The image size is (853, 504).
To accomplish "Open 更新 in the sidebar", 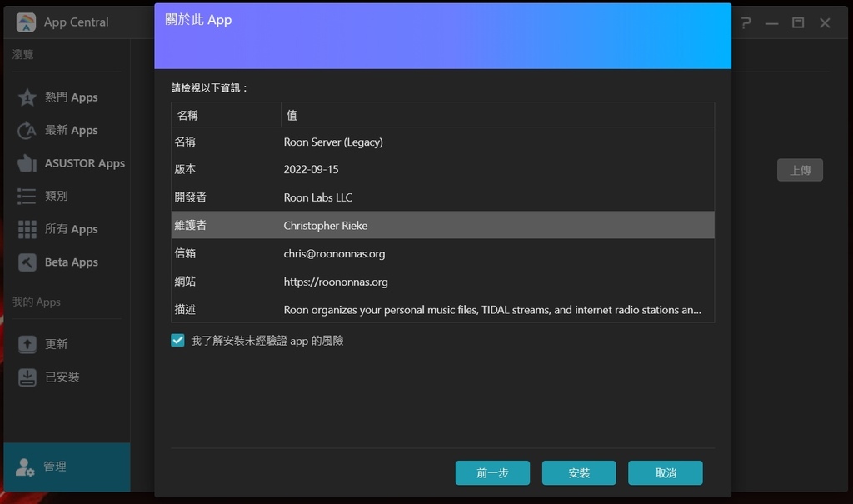I will point(67,344).
